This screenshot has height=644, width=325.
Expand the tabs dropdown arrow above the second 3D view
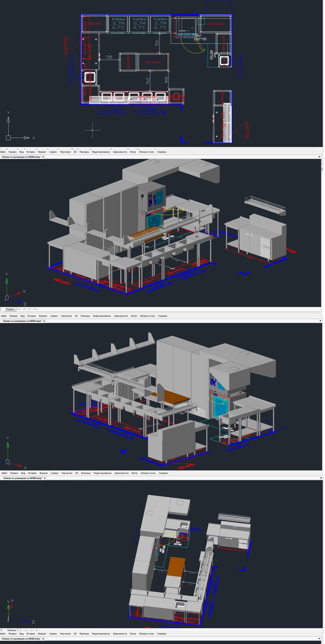coord(319,321)
